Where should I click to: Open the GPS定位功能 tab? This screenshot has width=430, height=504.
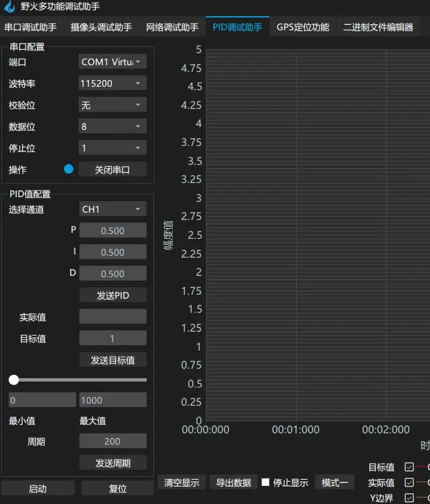coord(303,28)
